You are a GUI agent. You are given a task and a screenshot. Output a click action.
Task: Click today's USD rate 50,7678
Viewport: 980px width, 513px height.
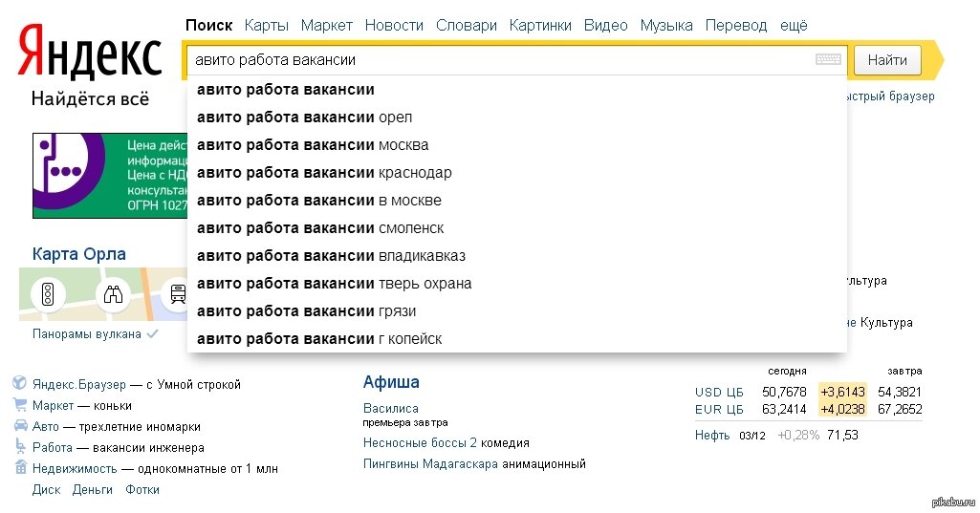click(784, 392)
